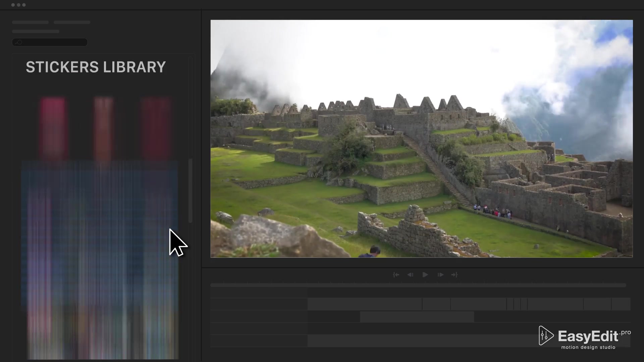
Task: Click the Play button under the preview
Action: [x=425, y=275]
